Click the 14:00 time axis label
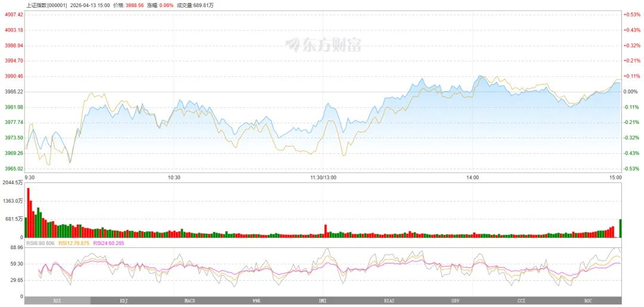644x307 pixels. 473,177
